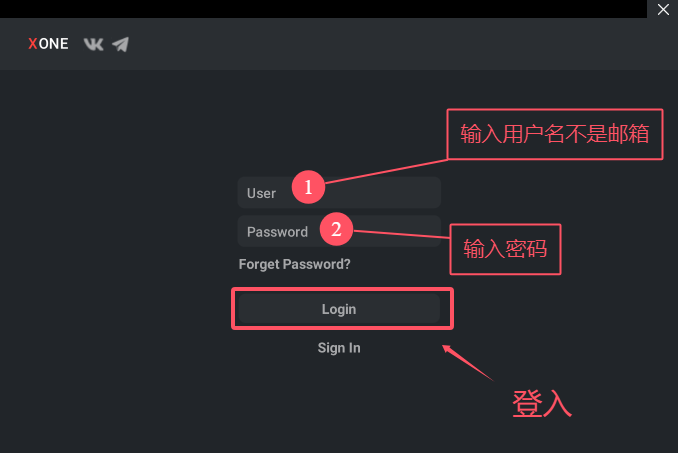Go to the Sign In link

(x=339, y=348)
